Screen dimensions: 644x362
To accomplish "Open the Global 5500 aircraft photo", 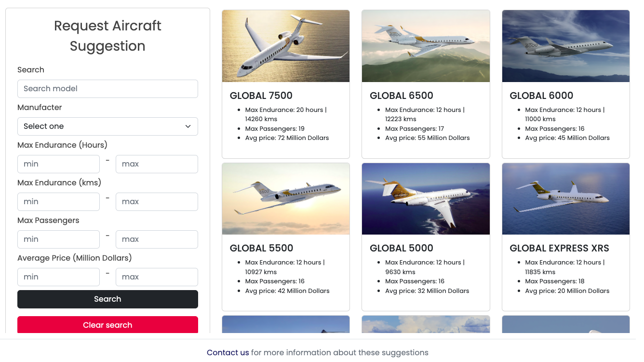I will (x=286, y=199).
